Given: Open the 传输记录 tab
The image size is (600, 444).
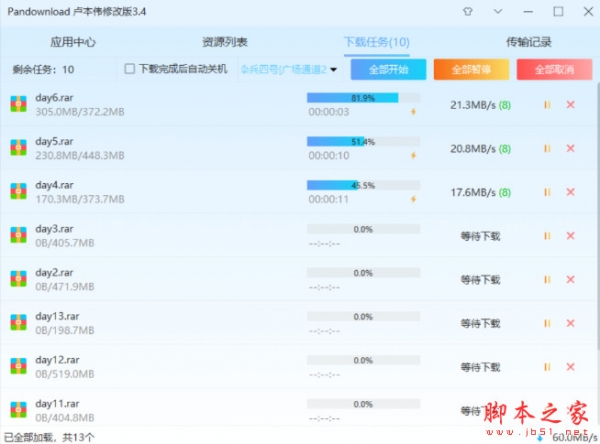Looking at the screenshot, I should 528,42.
